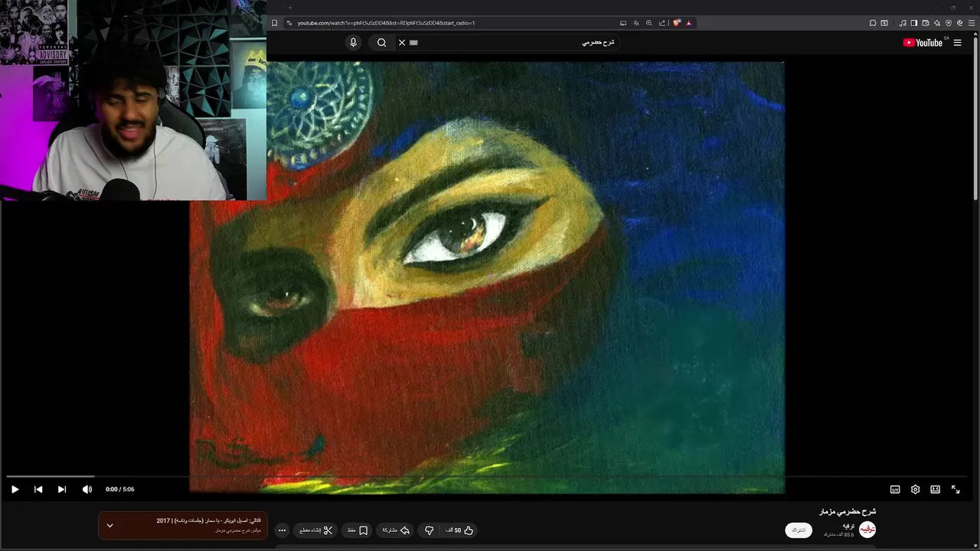The image size is (980, 551).
Task: Enter fullscreen in the video player
Action: coord(955,489)
